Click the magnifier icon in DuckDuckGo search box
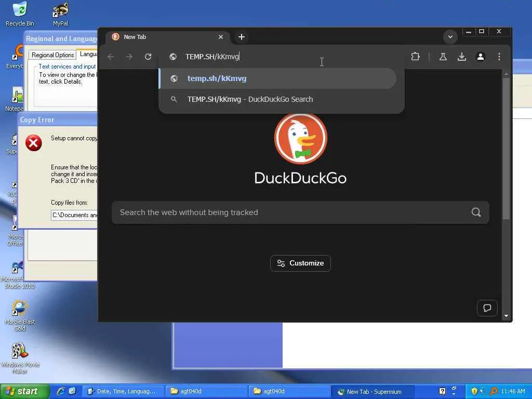532x399 pixels. 476,212
